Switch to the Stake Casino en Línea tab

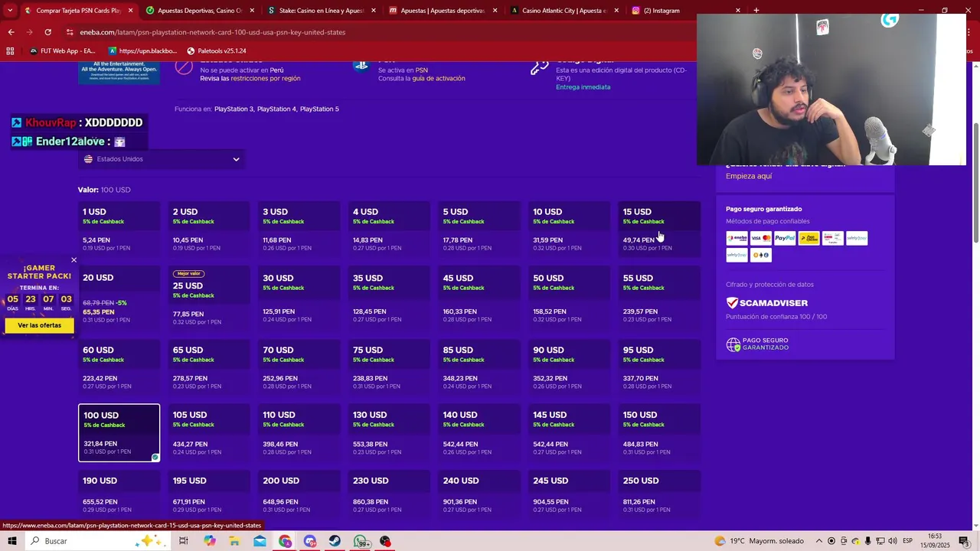tap(322, 11)
